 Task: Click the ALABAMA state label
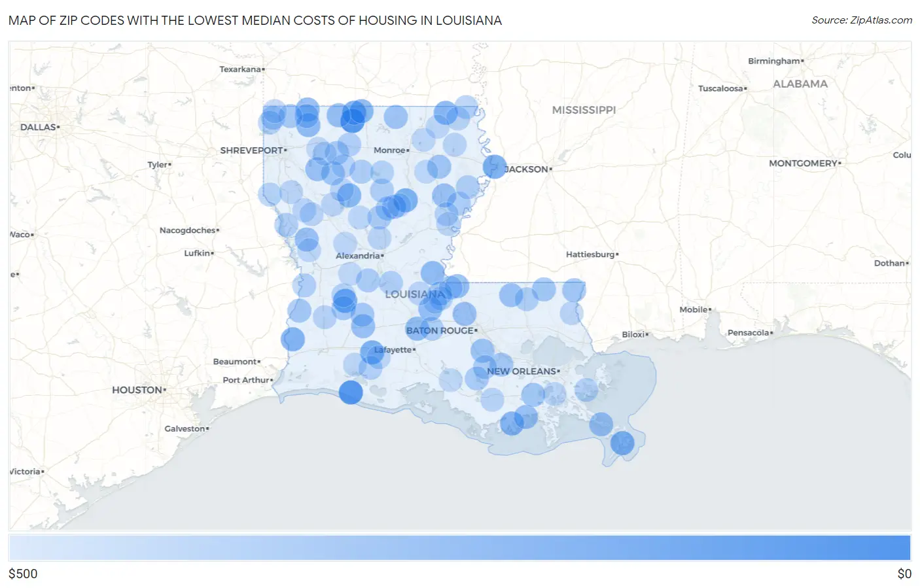tap(800, 84)
